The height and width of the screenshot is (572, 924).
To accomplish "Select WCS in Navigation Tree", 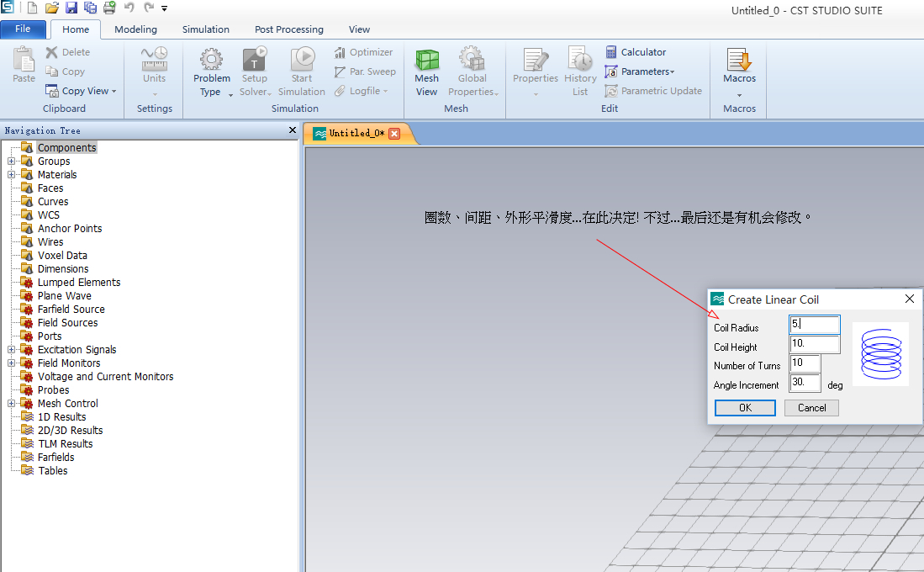I will point(48,215).
